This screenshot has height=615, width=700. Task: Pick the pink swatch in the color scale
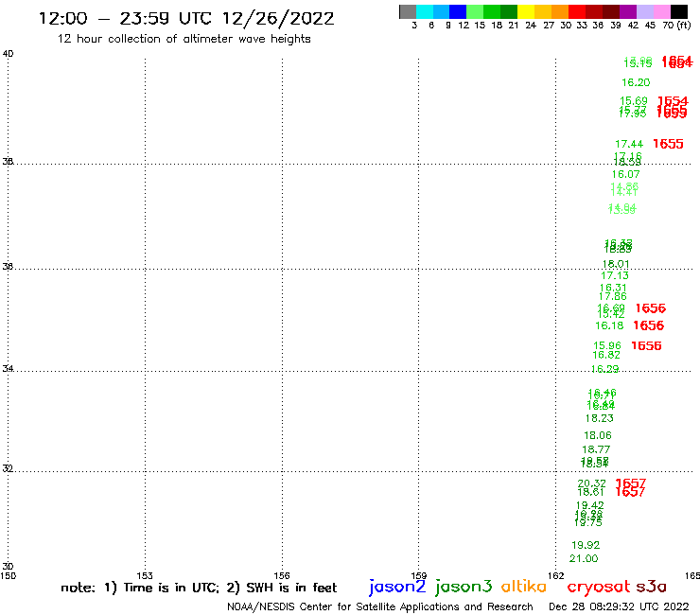[x=661, y=11]
